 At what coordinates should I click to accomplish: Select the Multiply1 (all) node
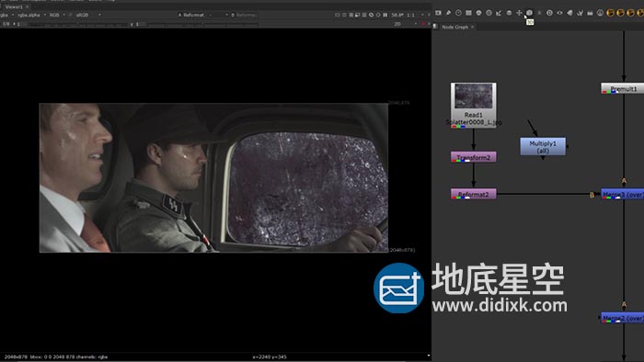[x=543, y=147]
